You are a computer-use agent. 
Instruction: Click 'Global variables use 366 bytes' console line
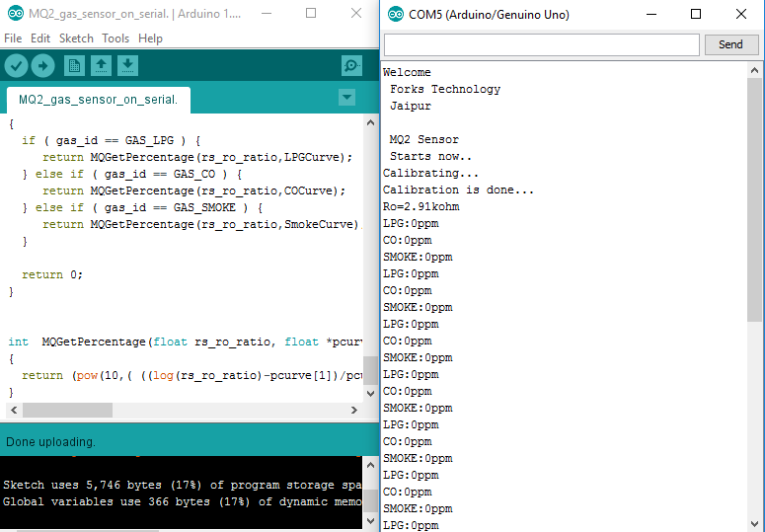(182, 501)
